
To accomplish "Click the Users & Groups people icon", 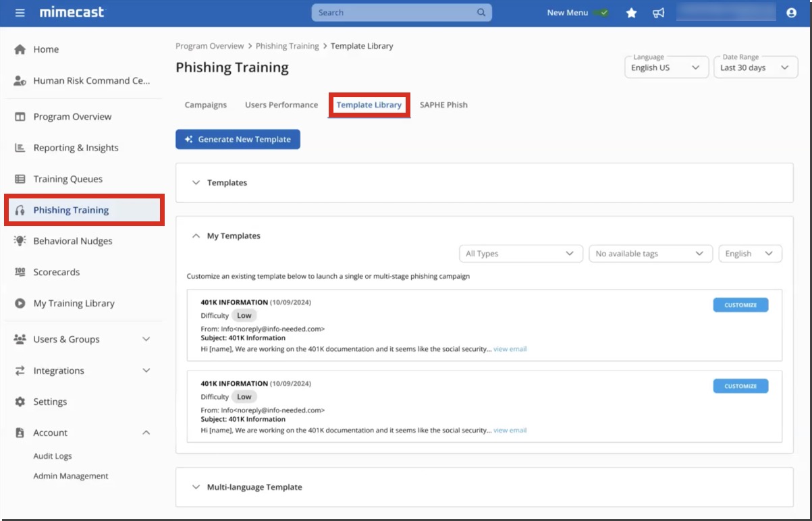I will 20,339.
